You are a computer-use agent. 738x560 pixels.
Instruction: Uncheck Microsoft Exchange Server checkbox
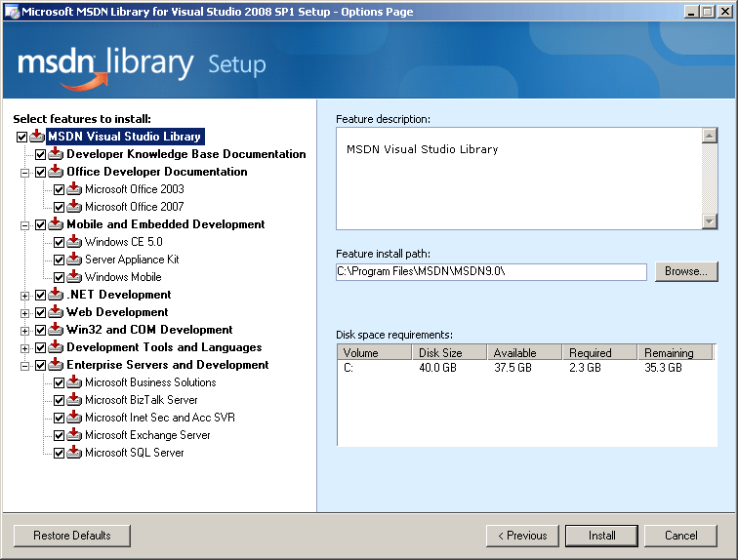pos(59,435)
